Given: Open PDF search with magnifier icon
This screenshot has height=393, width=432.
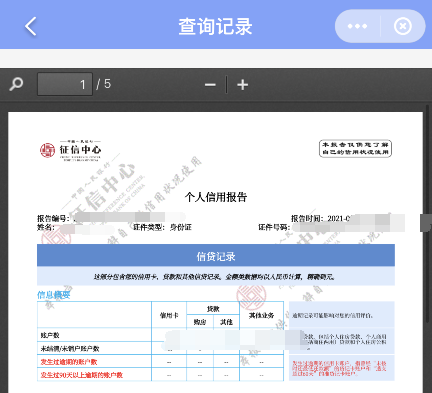Looking at the screenshot, I should pos(16,84).
